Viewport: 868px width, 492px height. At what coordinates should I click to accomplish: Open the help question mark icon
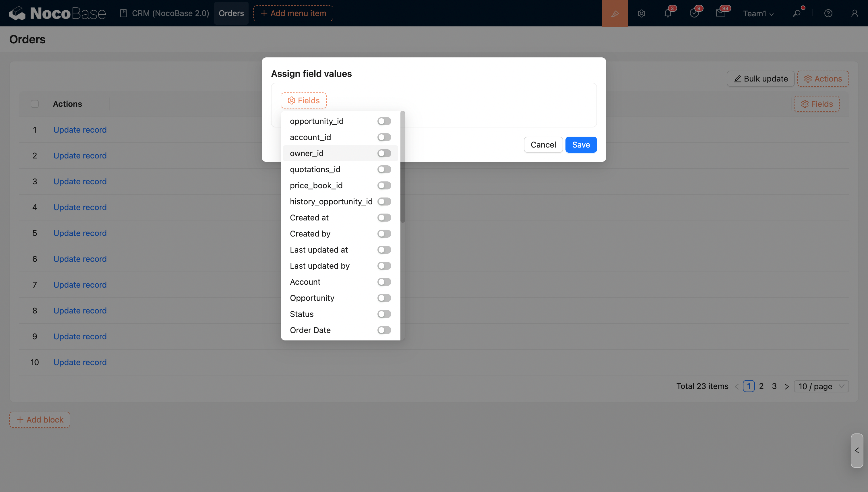tap(828, 13)
